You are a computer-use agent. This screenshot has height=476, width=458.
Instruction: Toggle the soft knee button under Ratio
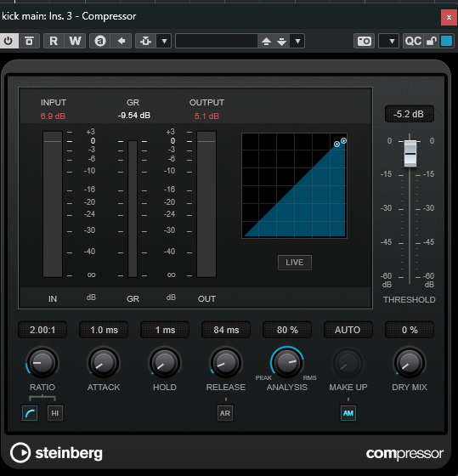30,413
